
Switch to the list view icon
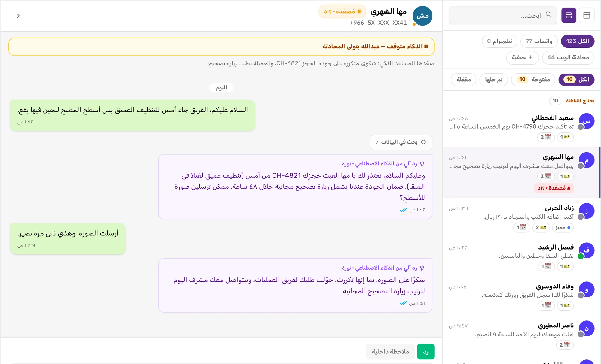[x=569, y=15]
